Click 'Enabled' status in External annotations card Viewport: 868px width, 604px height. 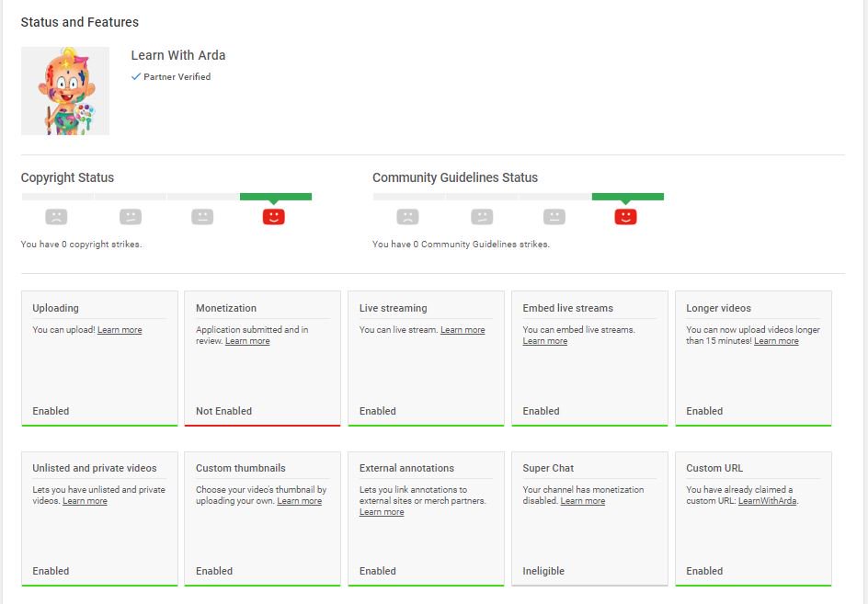point(378,571)
